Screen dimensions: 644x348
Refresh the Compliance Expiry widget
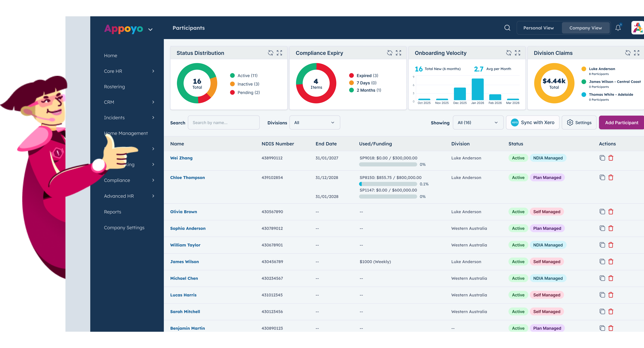click(390, 53)
